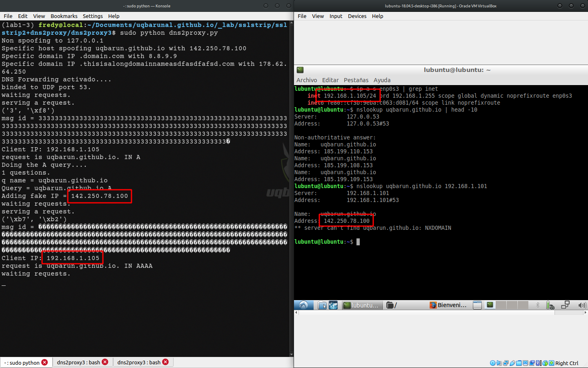Click the show desktop icon in Lubuntu panel
588x368 pixels.
tap(477, 305)
